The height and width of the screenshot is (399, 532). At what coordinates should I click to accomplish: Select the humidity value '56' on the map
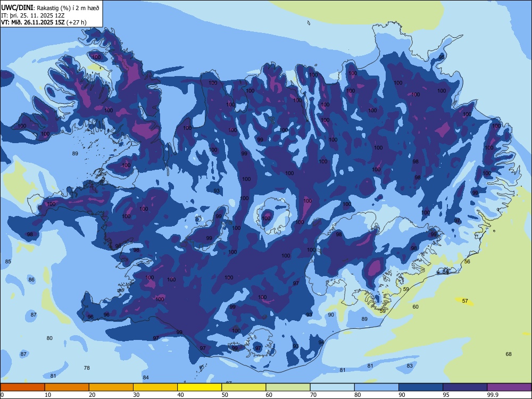point(467,262)
